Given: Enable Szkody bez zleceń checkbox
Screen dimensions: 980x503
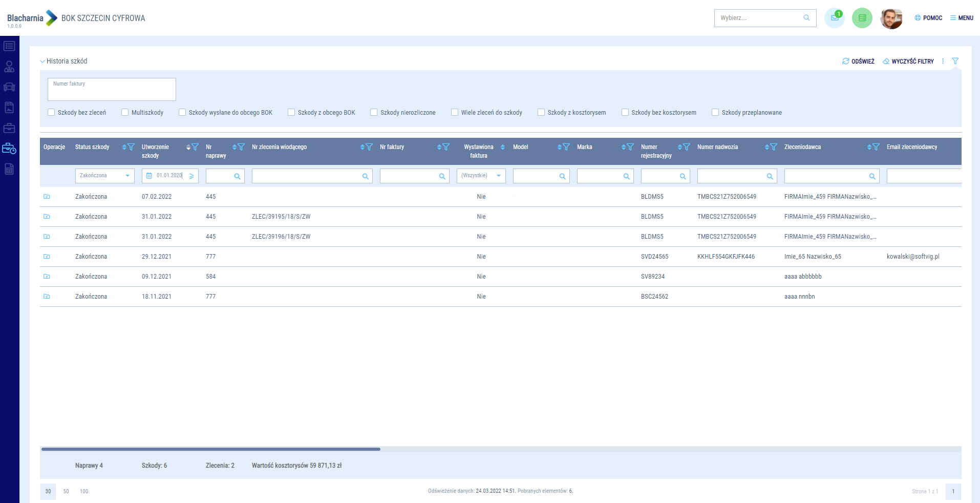Looking at the screenshot, I should (51, 112).
